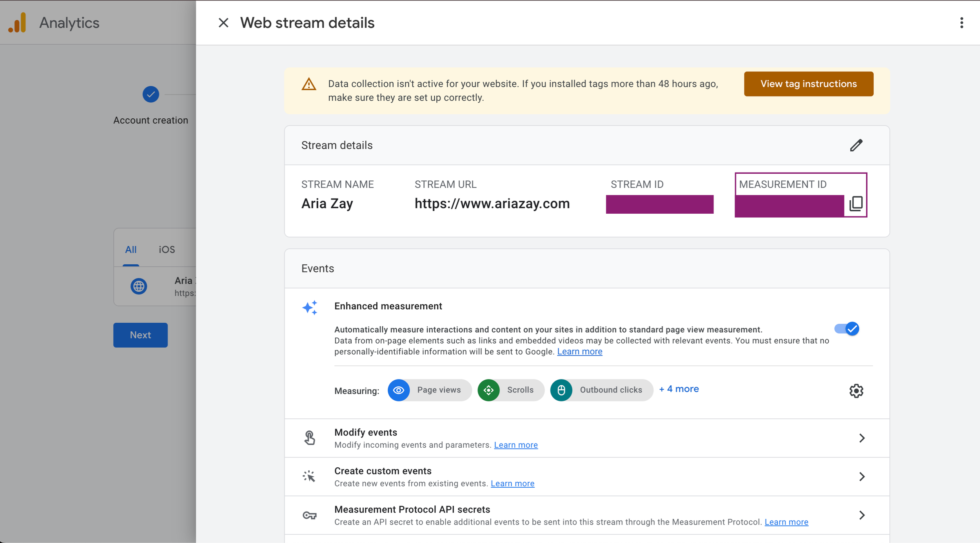Expand Create custom events chevron

pos(861,476)
